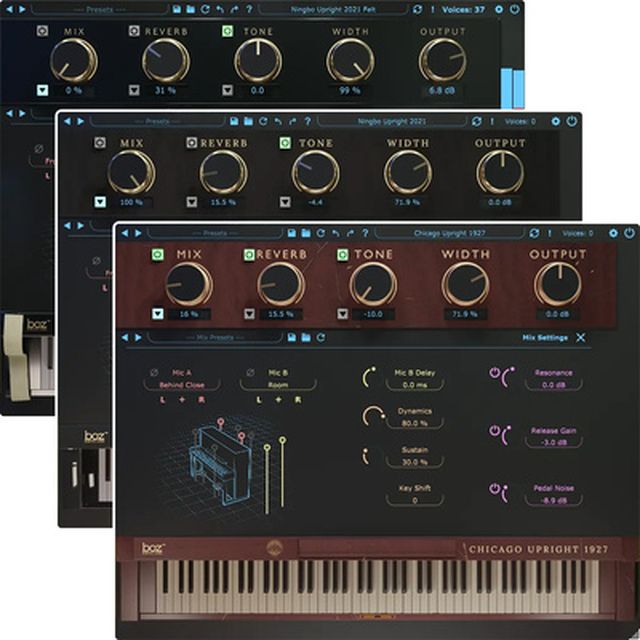
Task: Next mix preset arrow
Action: point(138,337)
